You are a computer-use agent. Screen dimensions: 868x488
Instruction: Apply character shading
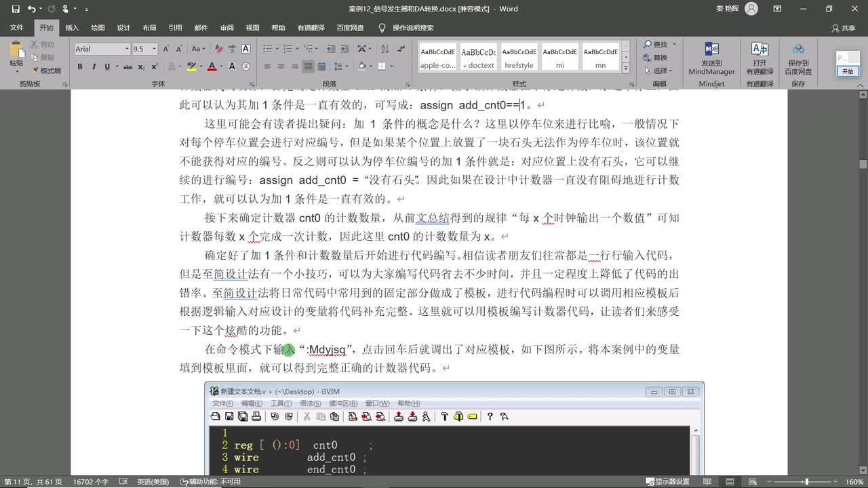[232, 66]
